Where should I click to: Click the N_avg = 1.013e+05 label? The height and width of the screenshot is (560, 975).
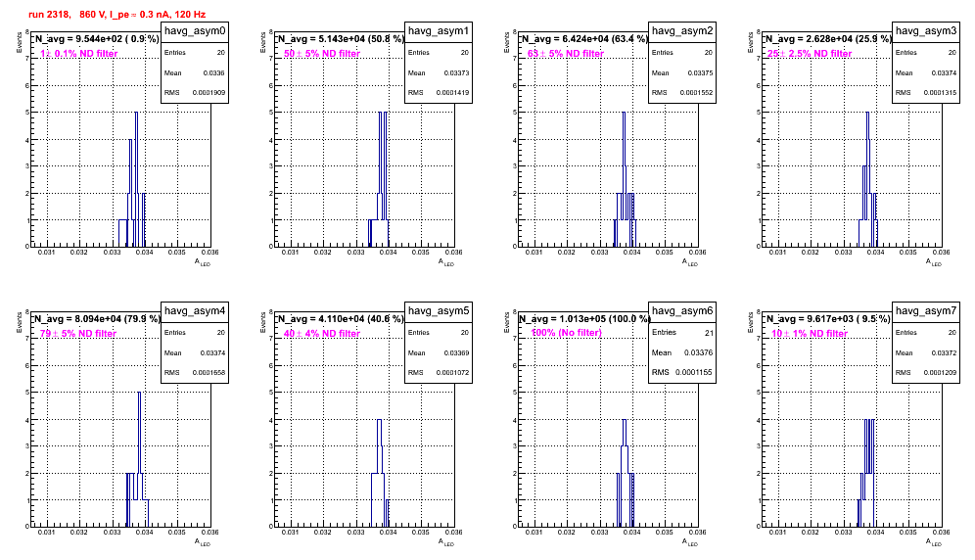point(583,318)
